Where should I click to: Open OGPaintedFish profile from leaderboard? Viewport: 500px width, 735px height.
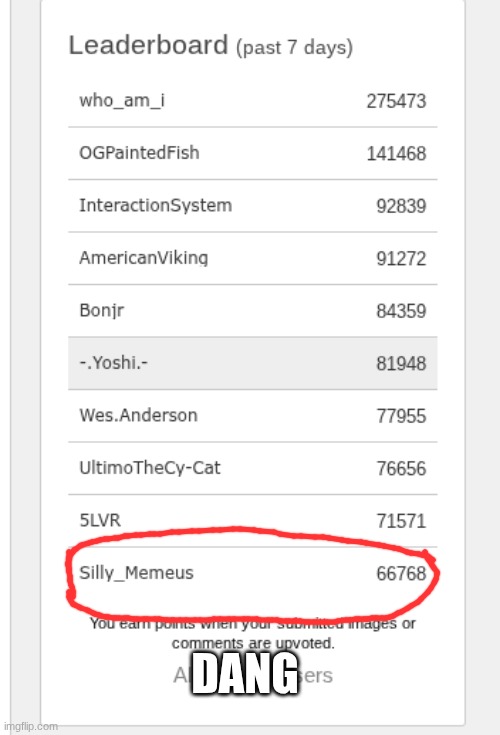tap(139, 153)
